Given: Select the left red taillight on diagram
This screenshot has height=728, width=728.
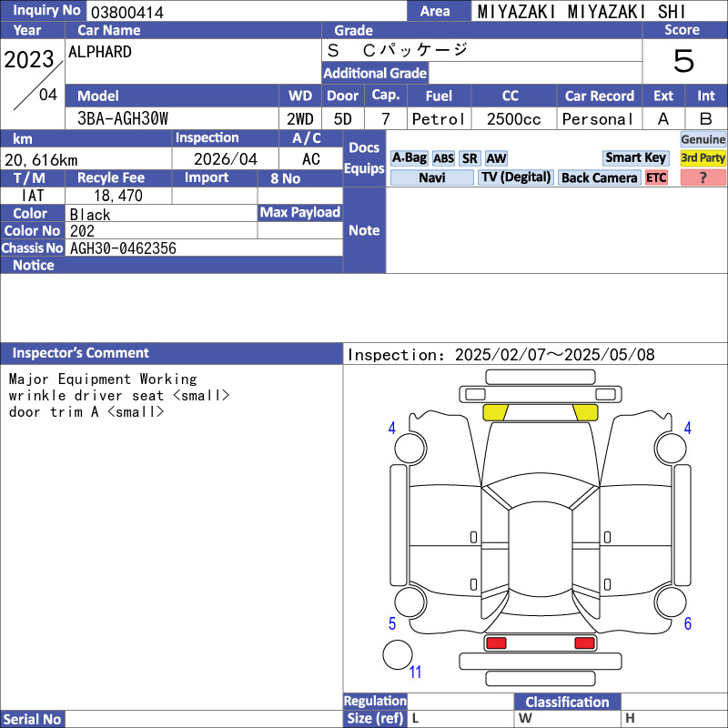Looking at the screenshot, I should tap(496, 643).
